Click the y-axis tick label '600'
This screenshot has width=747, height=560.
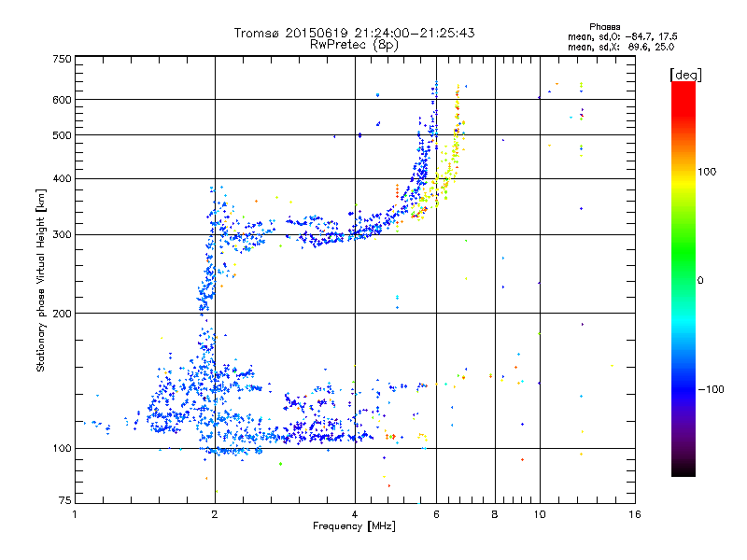click(62, 100)
